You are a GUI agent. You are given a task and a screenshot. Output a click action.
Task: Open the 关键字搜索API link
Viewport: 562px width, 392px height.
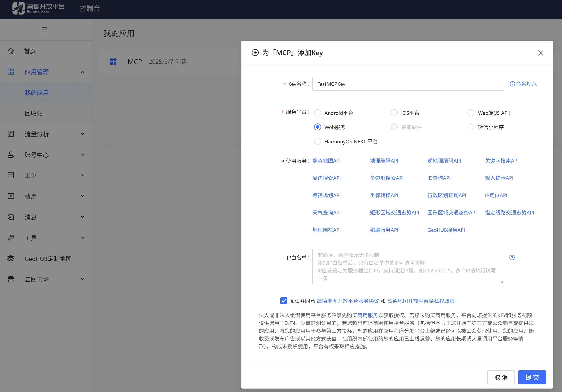coord(502,161)
